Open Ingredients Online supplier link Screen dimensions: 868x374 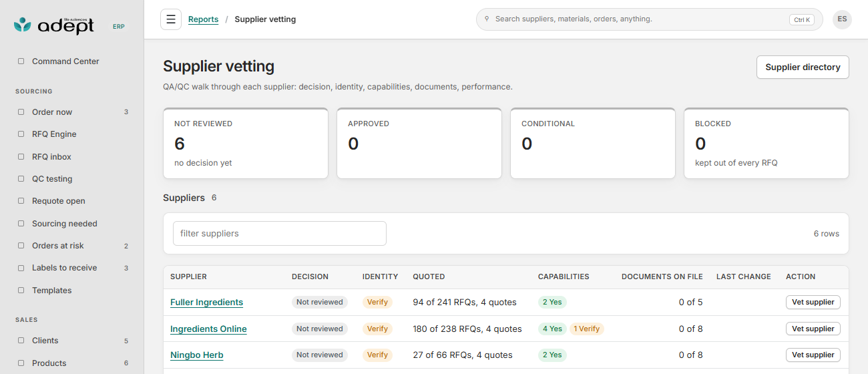(208, 329)
